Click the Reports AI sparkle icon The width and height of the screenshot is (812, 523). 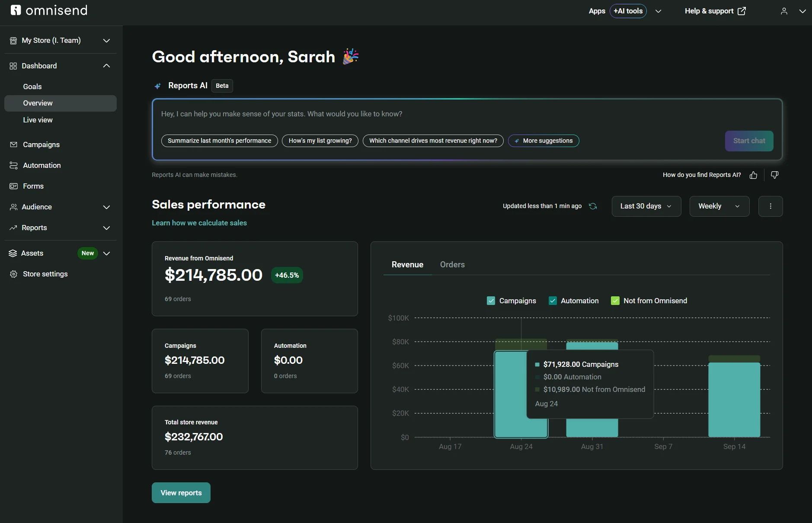click(x=158, y=86)
